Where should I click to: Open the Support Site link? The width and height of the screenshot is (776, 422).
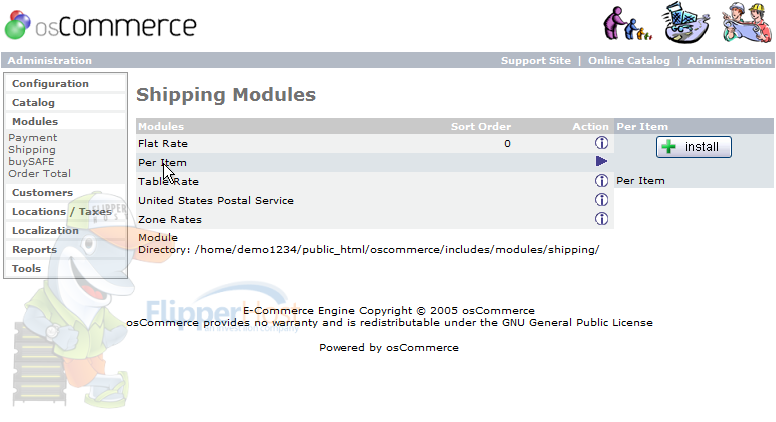pos(535,60)
